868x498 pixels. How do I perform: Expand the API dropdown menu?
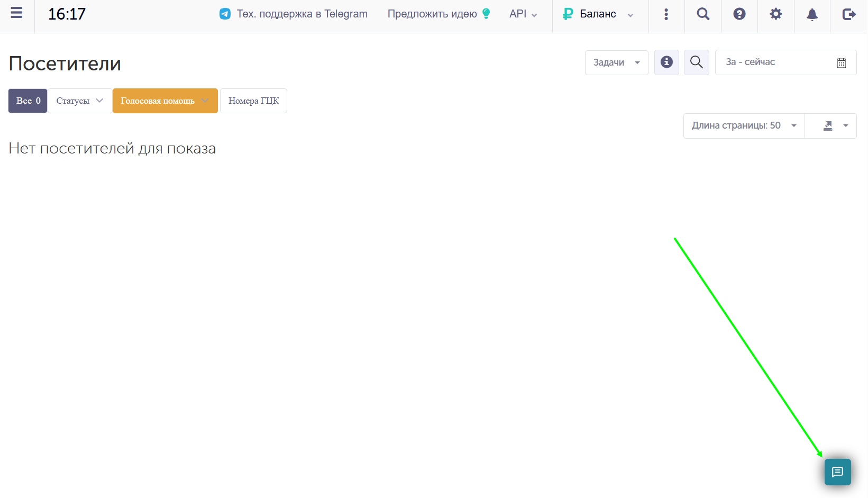[x=523, y=14]
